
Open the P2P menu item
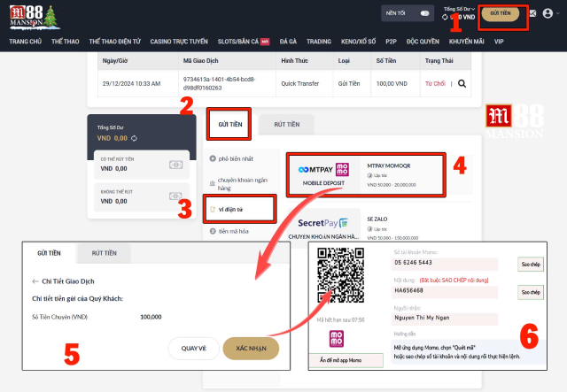[x=391, y=42]
